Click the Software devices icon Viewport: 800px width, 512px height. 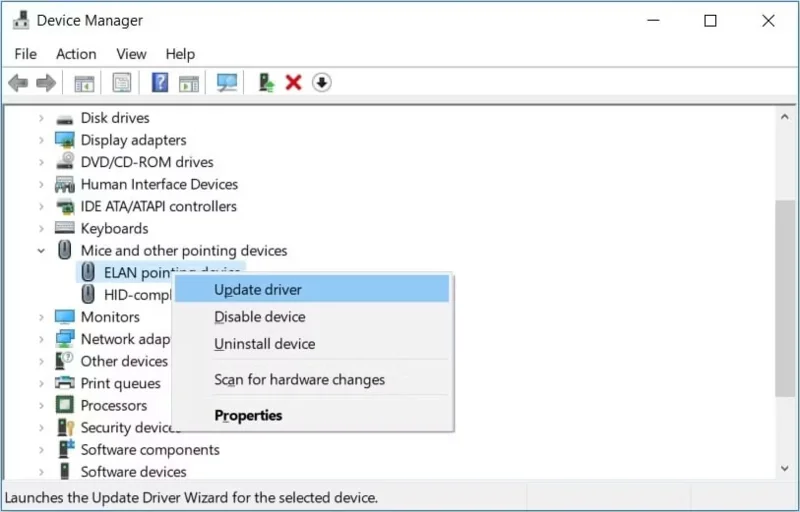(65, 471)
